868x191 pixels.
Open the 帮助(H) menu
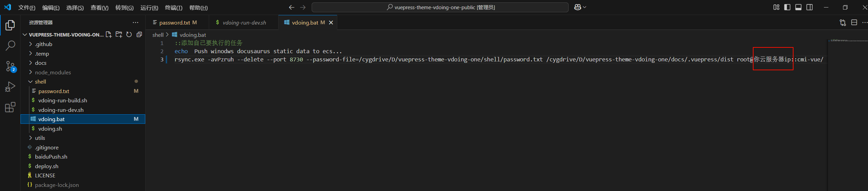pyautogui.click(x=199, y=8)
